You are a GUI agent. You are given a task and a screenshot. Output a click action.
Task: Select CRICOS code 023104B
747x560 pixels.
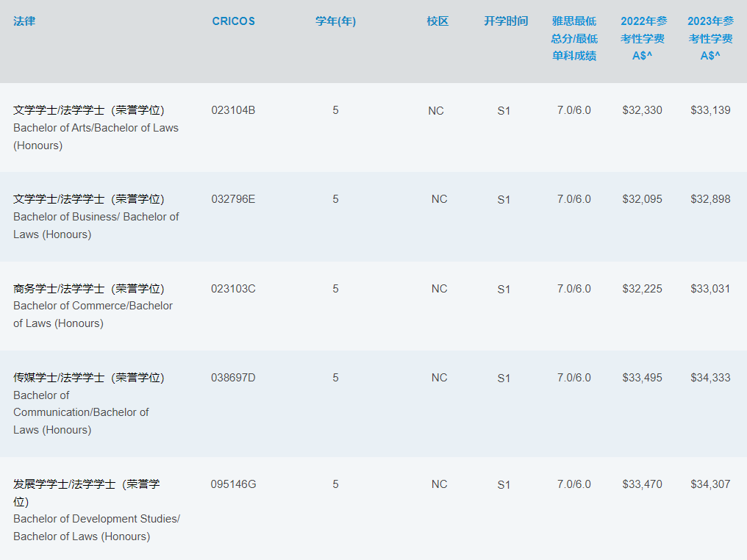(234, 110)
